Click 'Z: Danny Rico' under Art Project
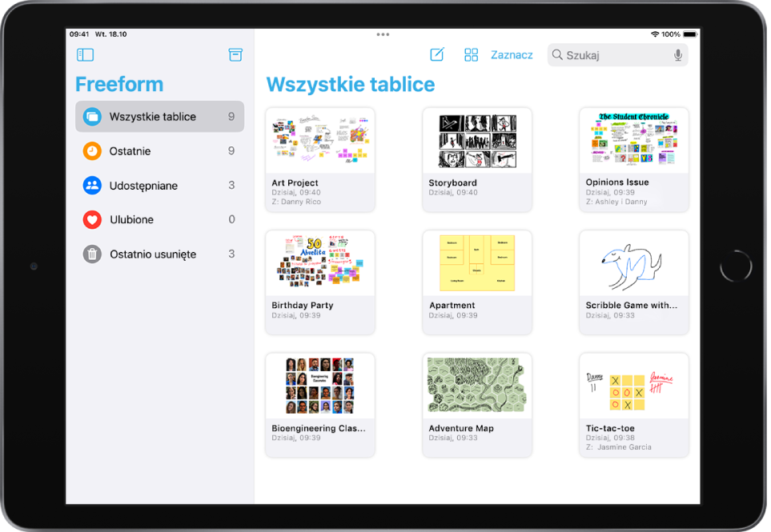Image resolution: width=771 pixels, height=532 pixels. point(296,202)
